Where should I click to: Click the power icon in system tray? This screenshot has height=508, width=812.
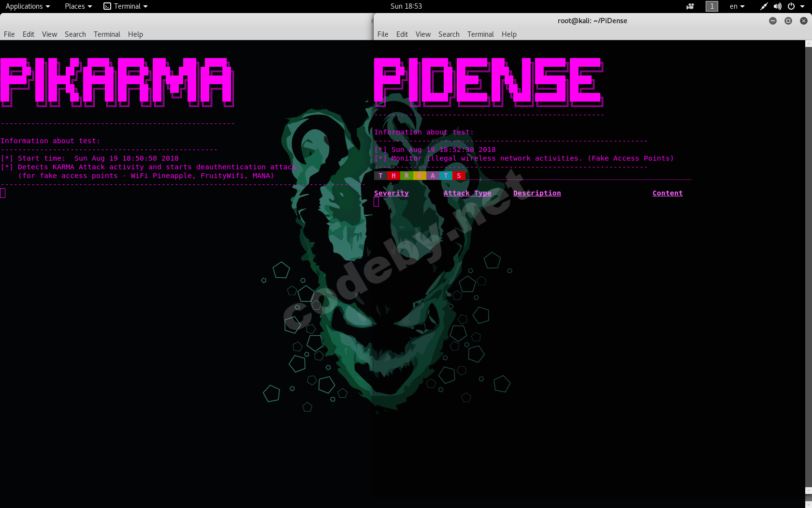click(x=791, y=6)
